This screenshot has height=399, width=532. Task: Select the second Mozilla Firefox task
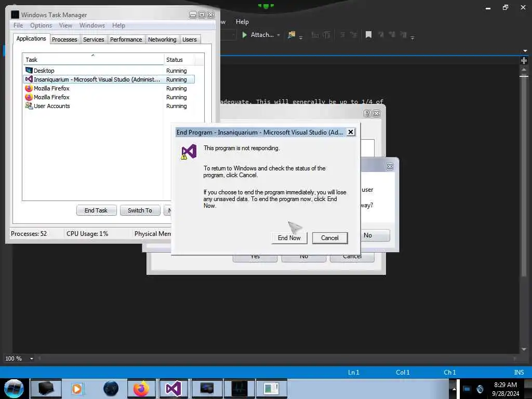(109, 97)
